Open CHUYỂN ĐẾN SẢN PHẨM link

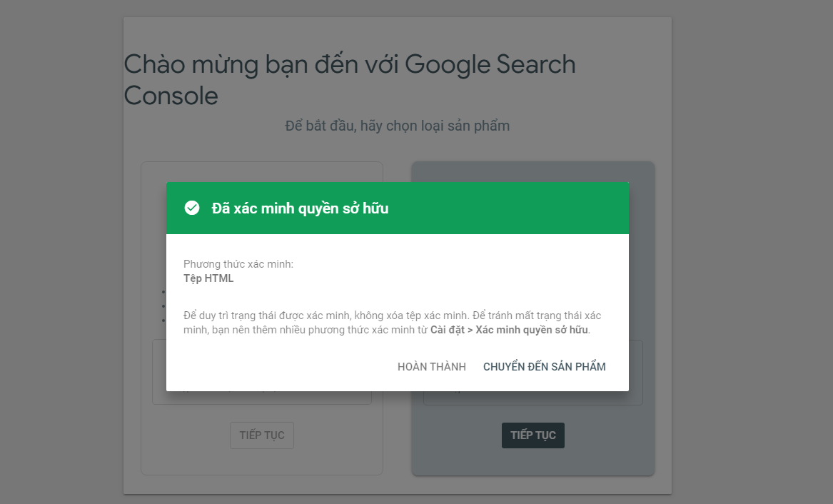click(544, 366)
